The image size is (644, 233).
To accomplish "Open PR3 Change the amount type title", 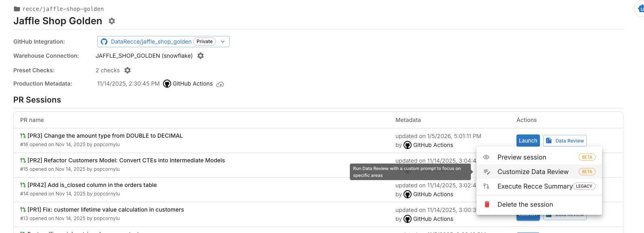I will pyautogui.click(x=105, y=136).
